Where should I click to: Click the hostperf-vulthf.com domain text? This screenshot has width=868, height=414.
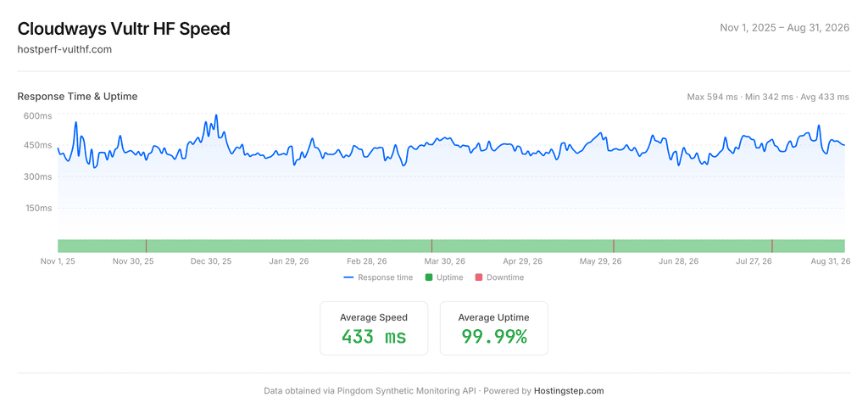(64, 49)
